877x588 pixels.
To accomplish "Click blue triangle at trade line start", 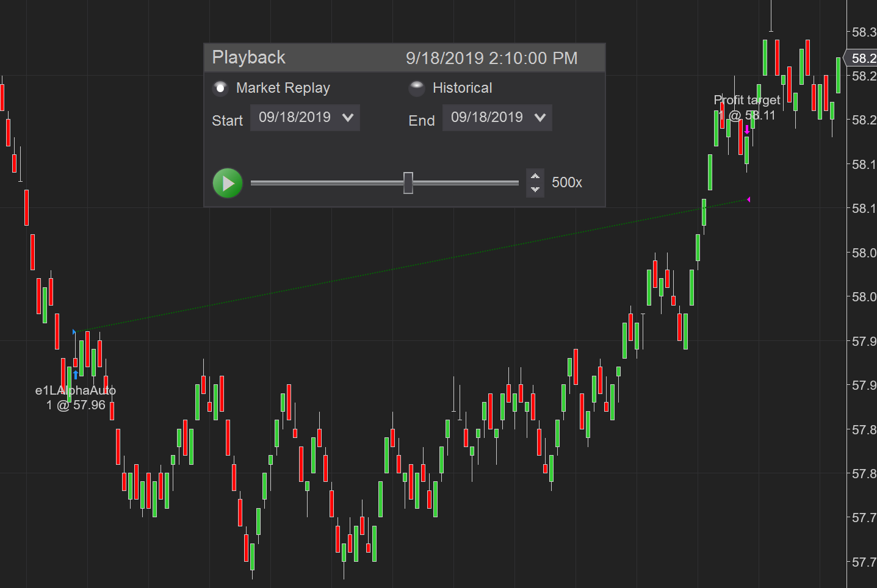I will click(74, 332).
